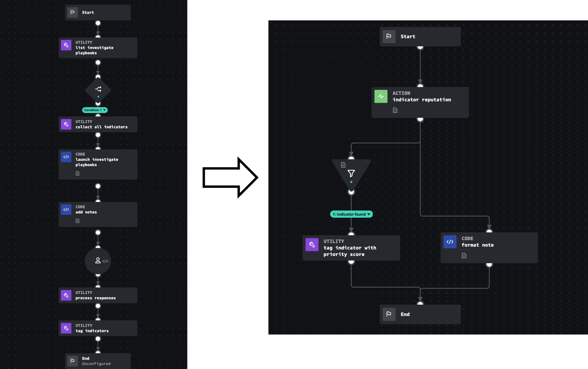Screen dimensions: 588x369
Task: Select the wrench icon on list investigate playbooks
Action: [x=66, y=45]
